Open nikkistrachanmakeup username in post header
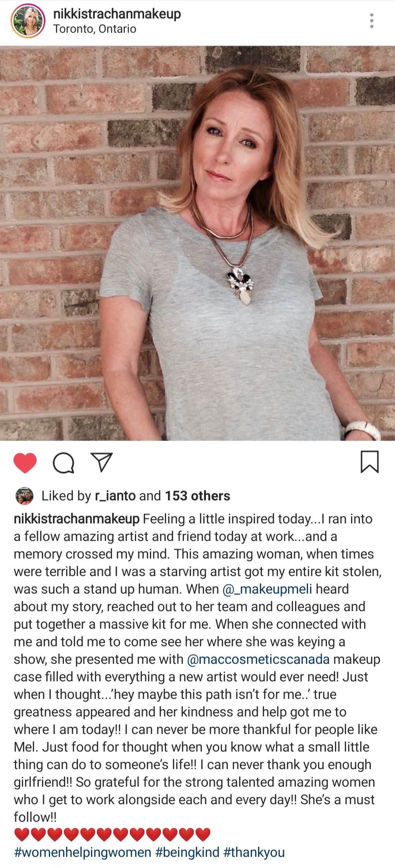Screen dimensions: 395x868 click(x=117, y=14)
